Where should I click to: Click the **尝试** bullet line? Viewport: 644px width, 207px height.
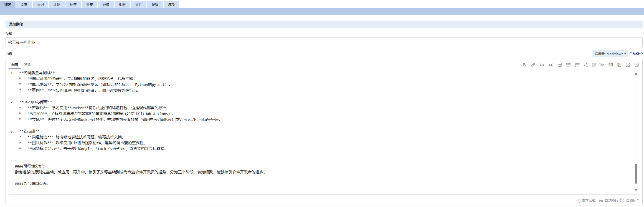click(120, 119)
